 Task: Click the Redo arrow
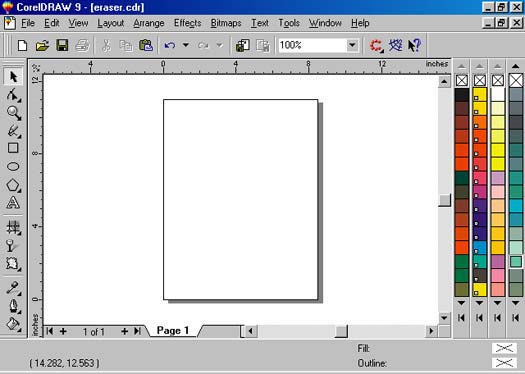[203, 45]
